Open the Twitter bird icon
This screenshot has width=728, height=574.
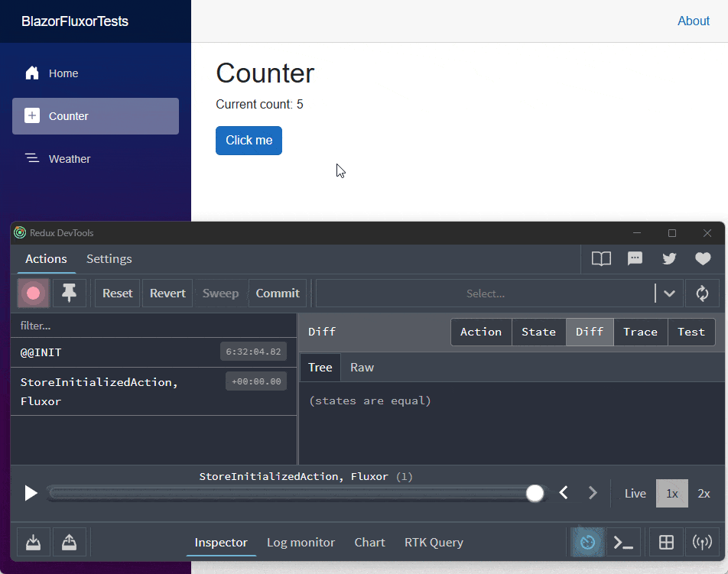click(x=669, y=258)
